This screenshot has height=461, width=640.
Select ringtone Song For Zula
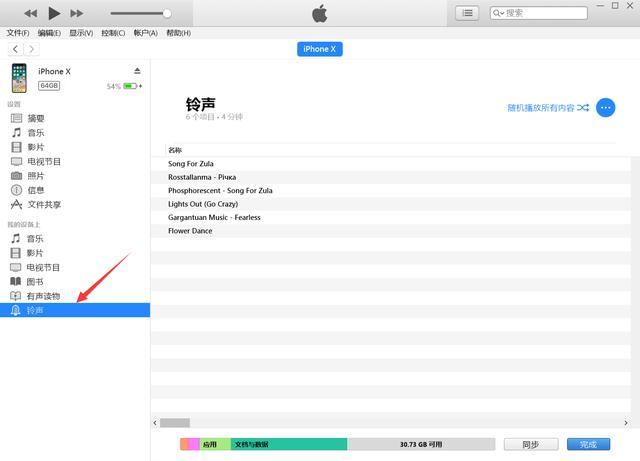pos(391,164)
